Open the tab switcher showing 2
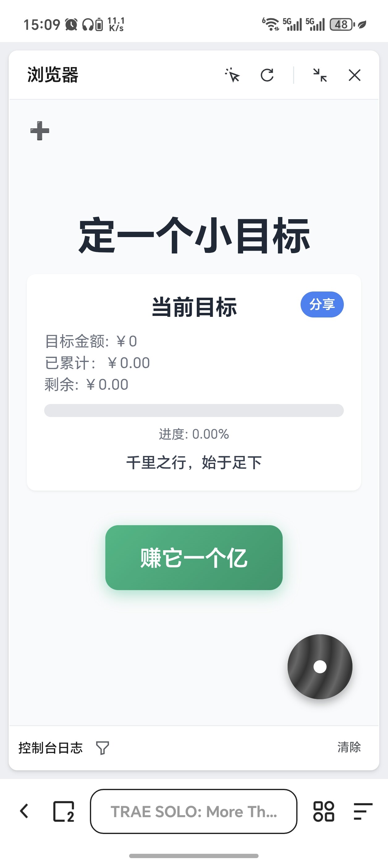The width and height of the screenshot is (388, 868). (64, 811)
